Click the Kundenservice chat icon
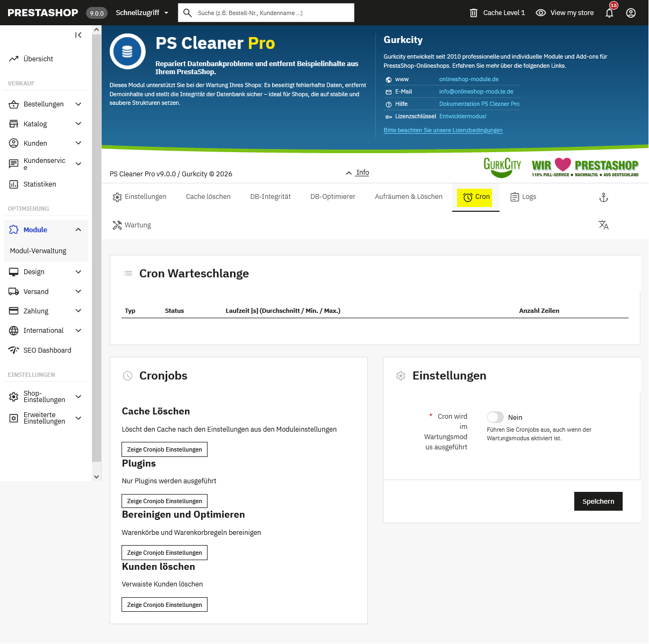This screenshot has height=644, width=649. 14,164
